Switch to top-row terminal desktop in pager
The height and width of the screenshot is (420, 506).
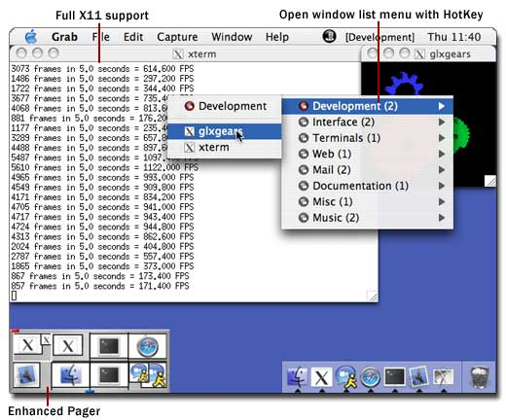click(x=109, y=346)
